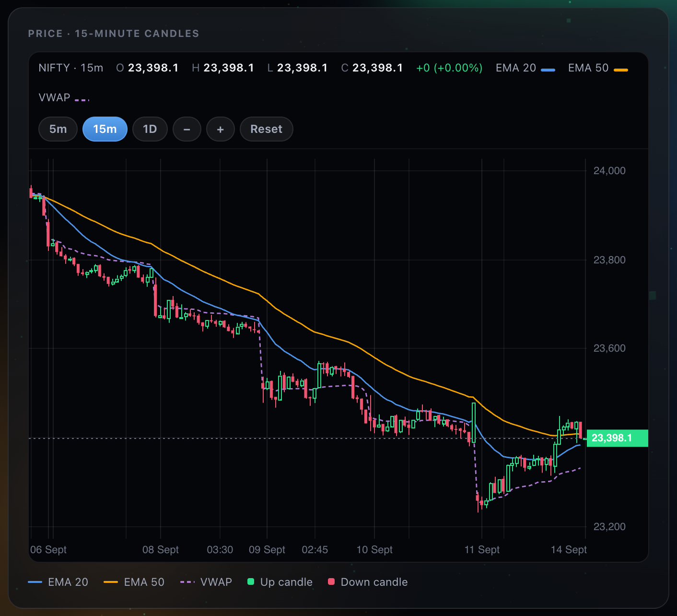The width and height of the screenshot is (677, 616).
Task: Click the blue EMA 20 line swatch in header
Action: (548, 70)
